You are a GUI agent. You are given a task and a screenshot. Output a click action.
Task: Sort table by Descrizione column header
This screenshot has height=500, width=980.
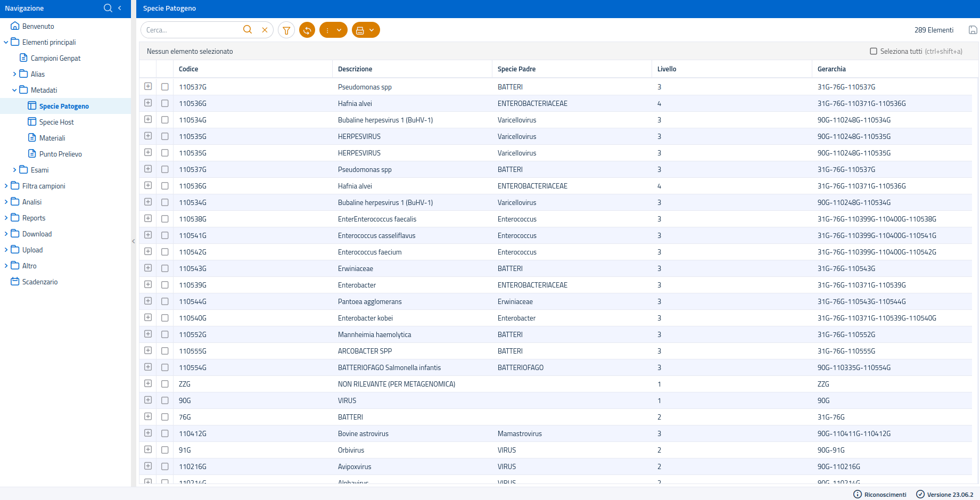pos(355,69)
